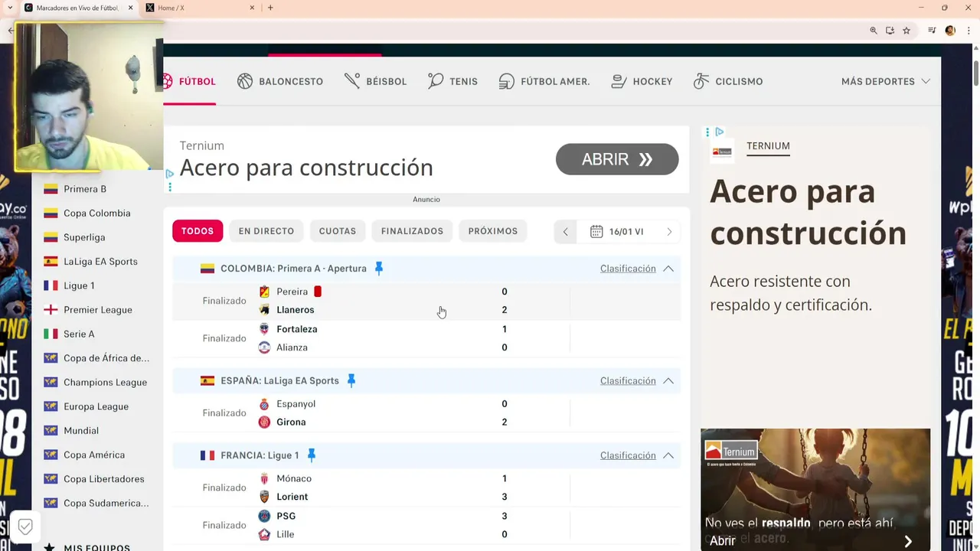Open the Béisbol sport tab
Image resolution: width=980 pixels, height=551 pixels.
click(x=376, y=81)
